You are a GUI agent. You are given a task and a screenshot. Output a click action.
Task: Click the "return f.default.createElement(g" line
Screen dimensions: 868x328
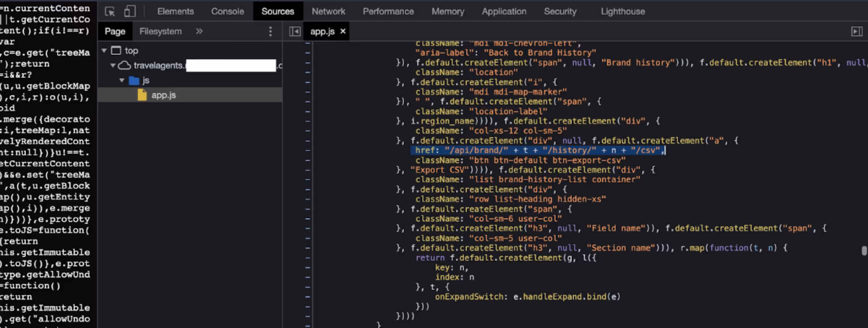click(x=506, y=258)
